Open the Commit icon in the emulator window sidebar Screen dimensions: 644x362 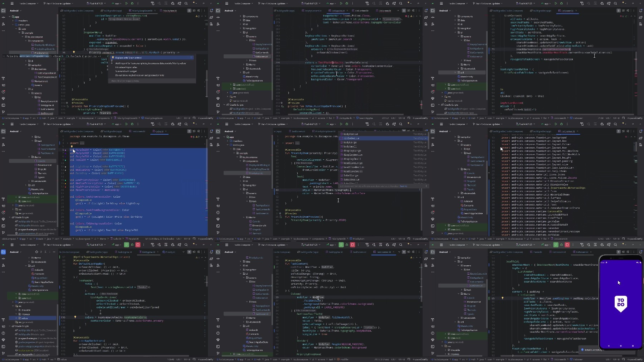coord(433,259)
